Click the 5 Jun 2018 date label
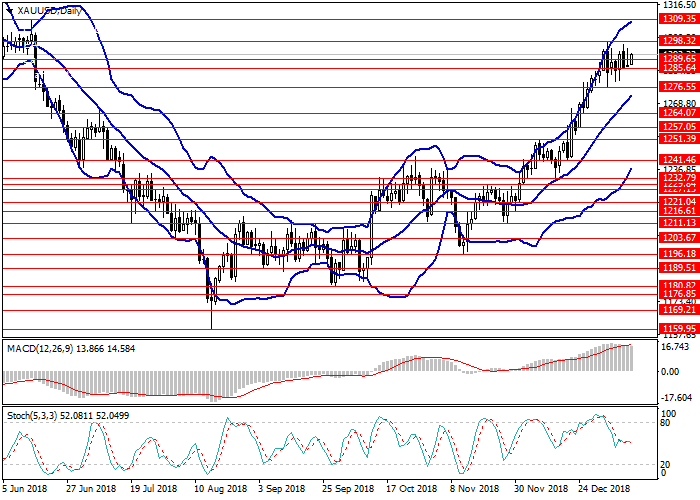 [x=26, y=490]
